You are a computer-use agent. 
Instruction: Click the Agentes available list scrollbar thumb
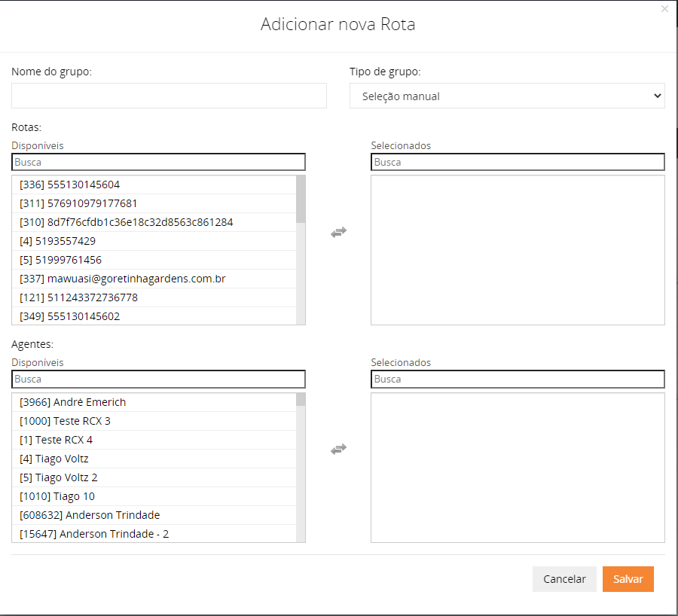point(301,399)
